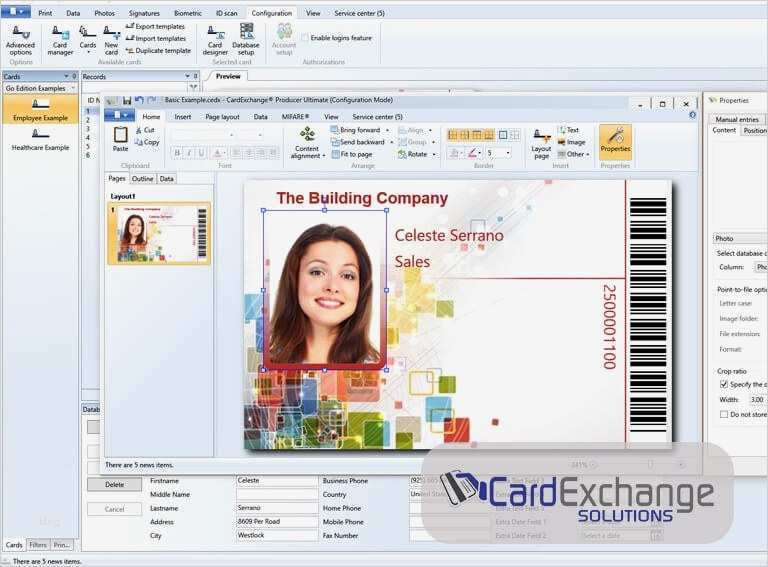The height and width of the screenshot is (567, 768).
Task: Open Advanced options in main ribbon
Action: click(20, 41)
